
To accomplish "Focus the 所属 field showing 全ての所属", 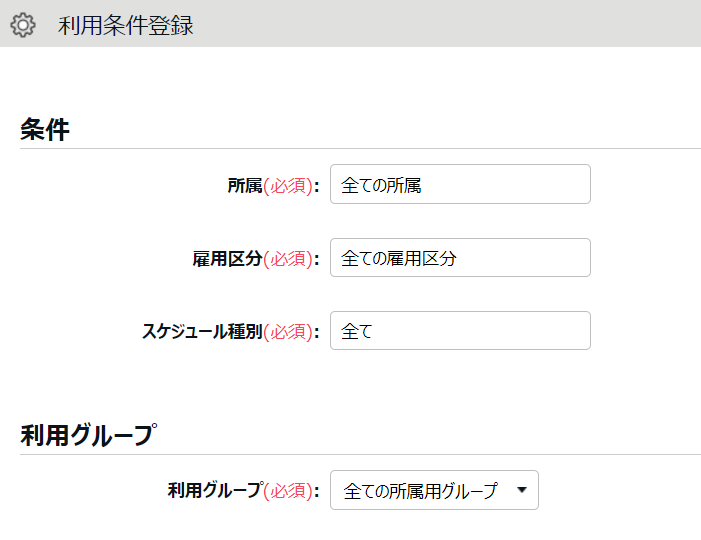I will [x=460, y=184].
